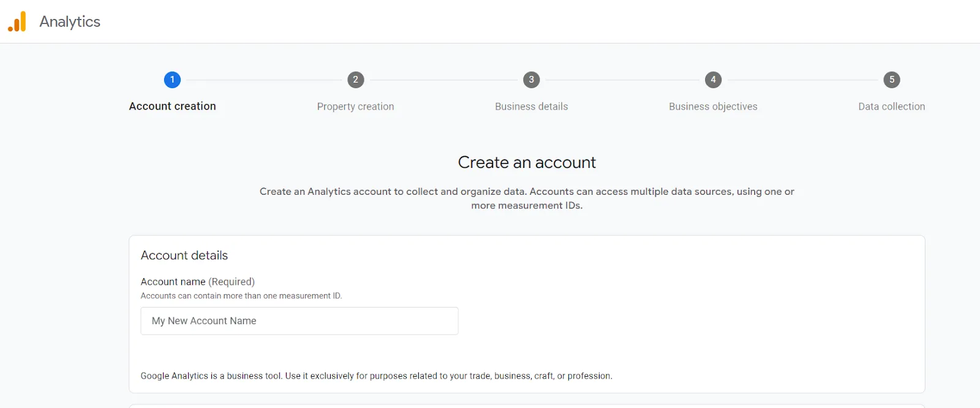Click the step 1 circle icon

(172, 80)
